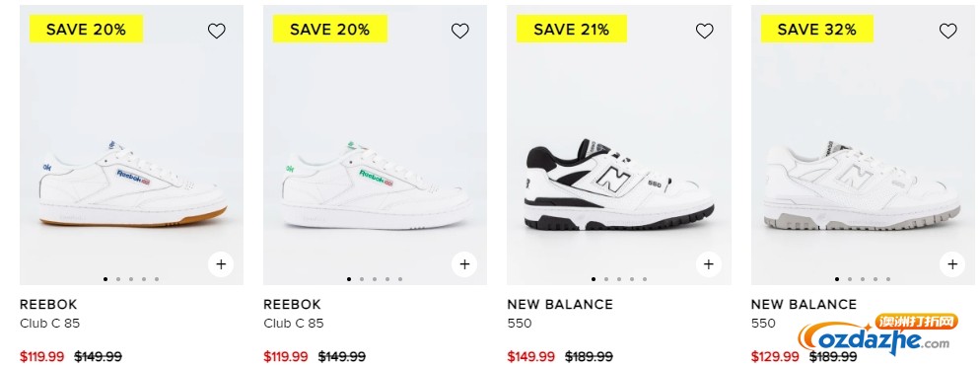Quick add black and white New Balance 550
This screenshot has height=368, width=980.
tap(708, 264)
